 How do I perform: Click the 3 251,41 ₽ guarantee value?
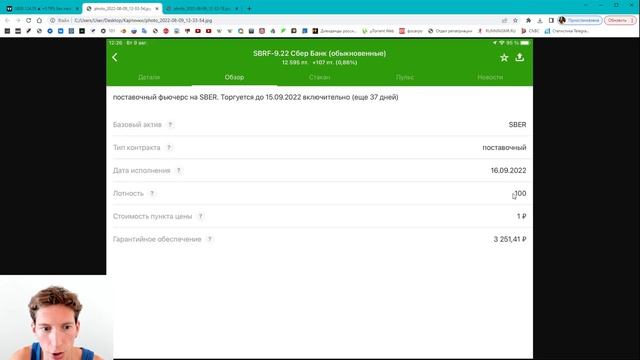[x=510, y=239]
